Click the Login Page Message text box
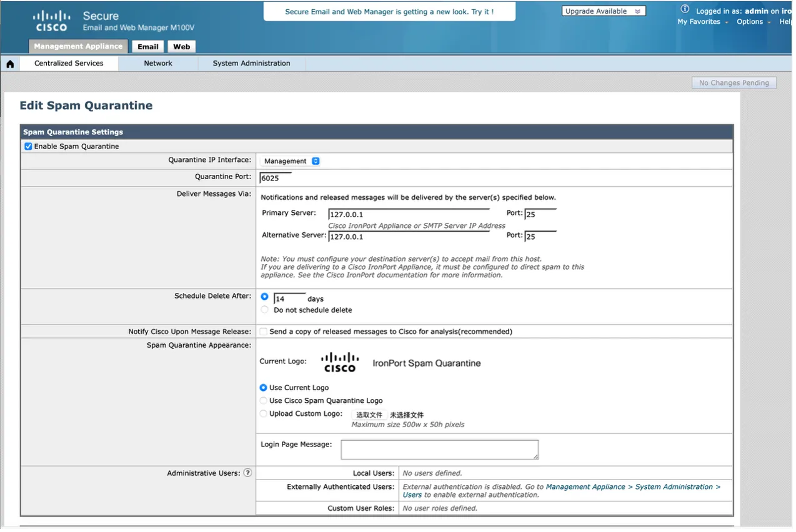796x532 pixels. click(x=439, y=450)
